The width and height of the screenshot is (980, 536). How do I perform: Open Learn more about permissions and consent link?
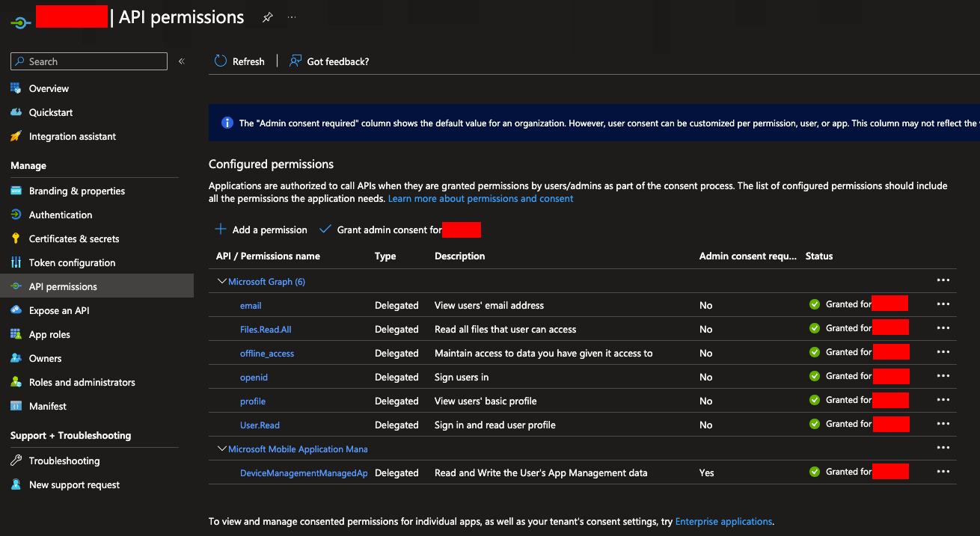[x=480, y=199]
